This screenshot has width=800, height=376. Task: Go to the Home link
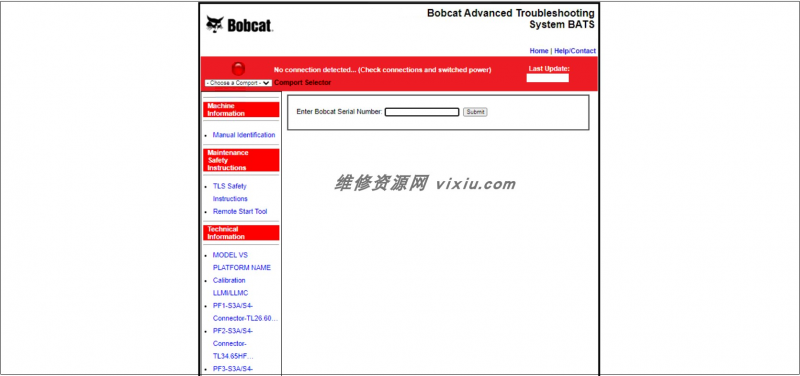click(539, 51)
